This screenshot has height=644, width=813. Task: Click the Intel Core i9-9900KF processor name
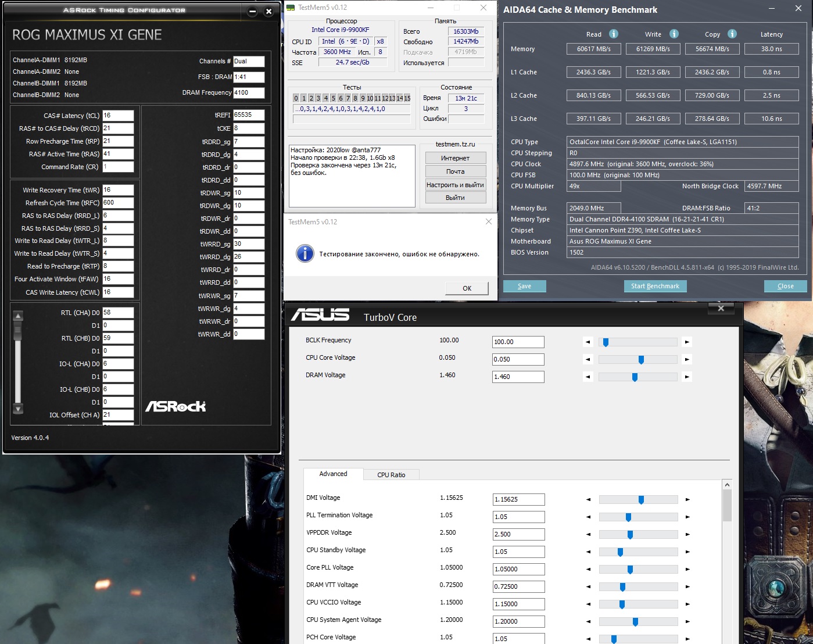340,30
